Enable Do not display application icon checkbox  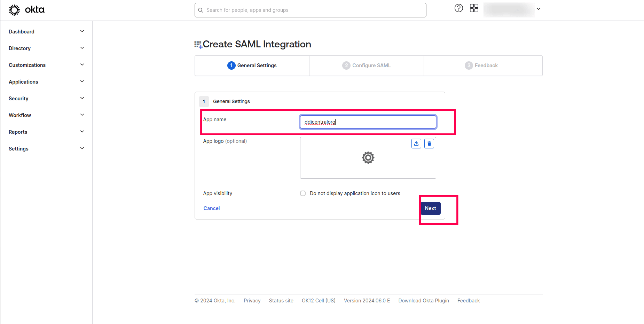point(303,193)
